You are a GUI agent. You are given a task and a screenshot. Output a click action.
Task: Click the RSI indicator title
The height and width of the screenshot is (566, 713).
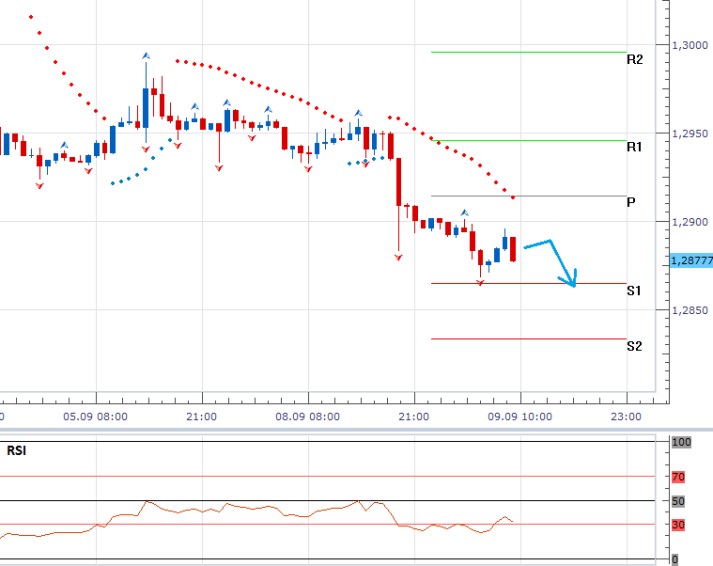pos(16,451)
